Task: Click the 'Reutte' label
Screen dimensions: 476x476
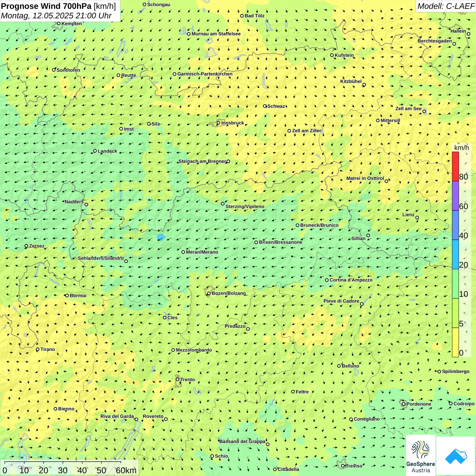Action: point(129,75)
